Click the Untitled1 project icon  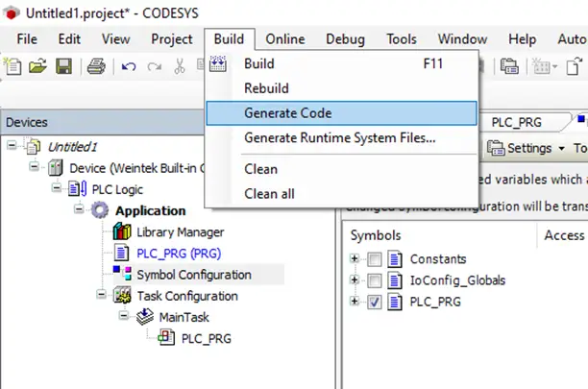point(33,146)
